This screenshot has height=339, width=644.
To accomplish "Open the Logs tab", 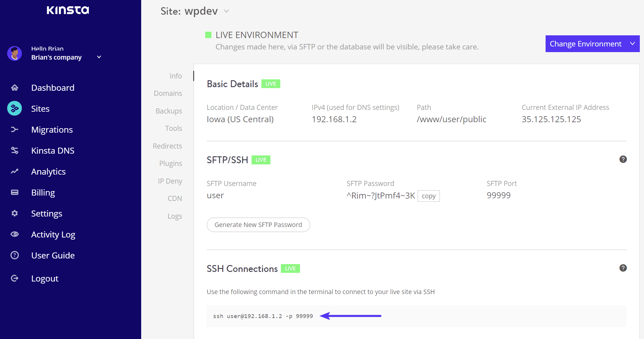I will point(175,216).
